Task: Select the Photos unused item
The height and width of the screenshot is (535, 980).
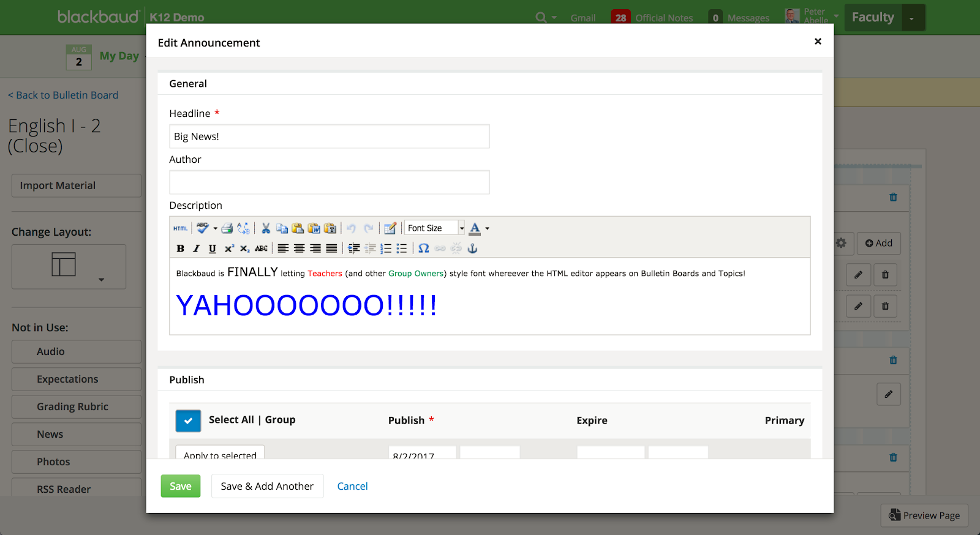Action: [77, 462]
